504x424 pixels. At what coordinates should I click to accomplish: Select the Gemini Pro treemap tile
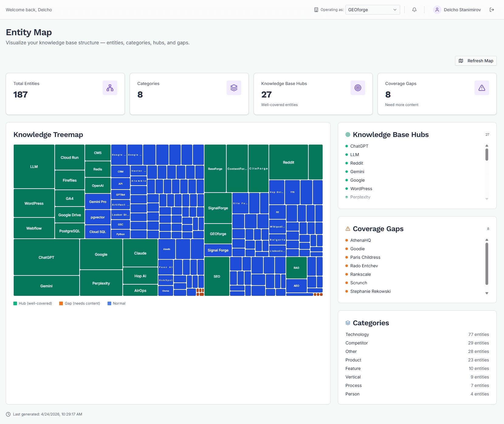(x=98, y=202)
